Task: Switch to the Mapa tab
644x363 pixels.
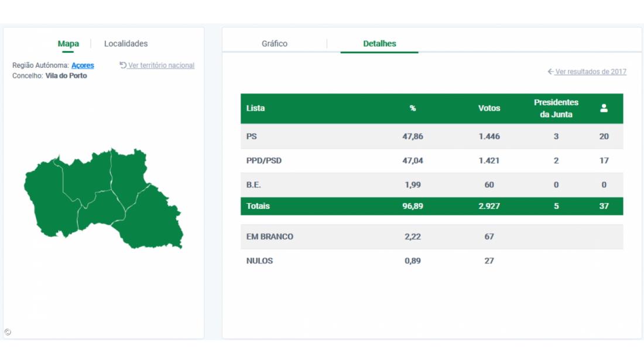Action: pos(68,44)
